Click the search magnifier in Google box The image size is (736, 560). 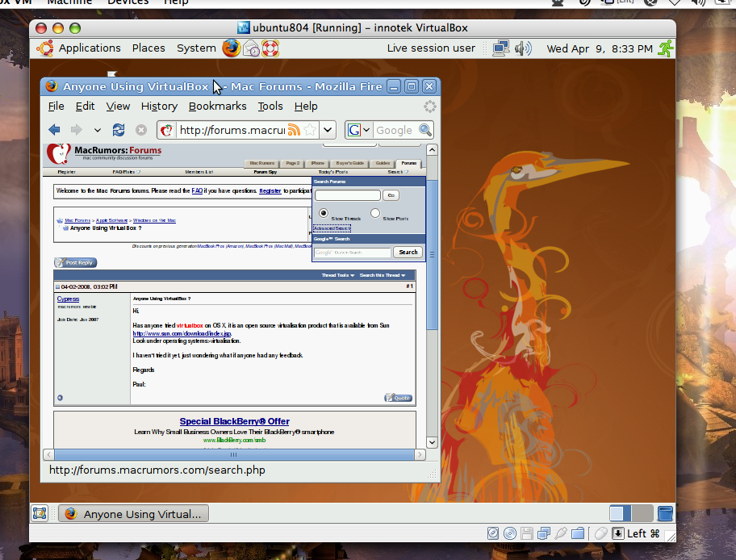coord(425,130)
